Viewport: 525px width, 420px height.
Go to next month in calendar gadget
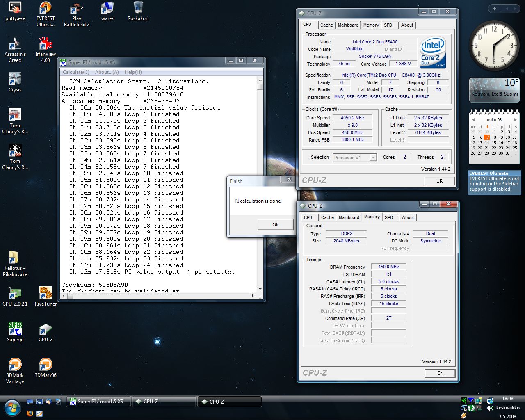click(x=516, y=119)
